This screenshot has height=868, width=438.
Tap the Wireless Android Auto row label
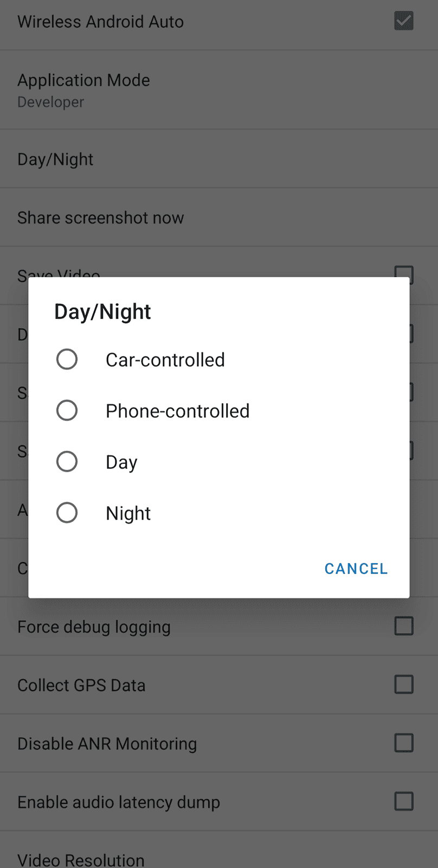(100, 21)
